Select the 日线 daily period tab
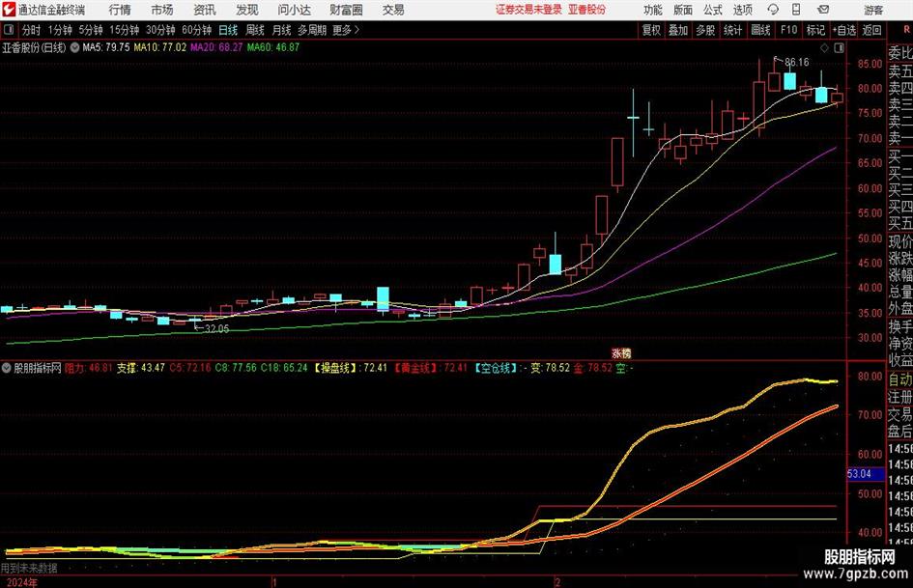 coord(228,30)
